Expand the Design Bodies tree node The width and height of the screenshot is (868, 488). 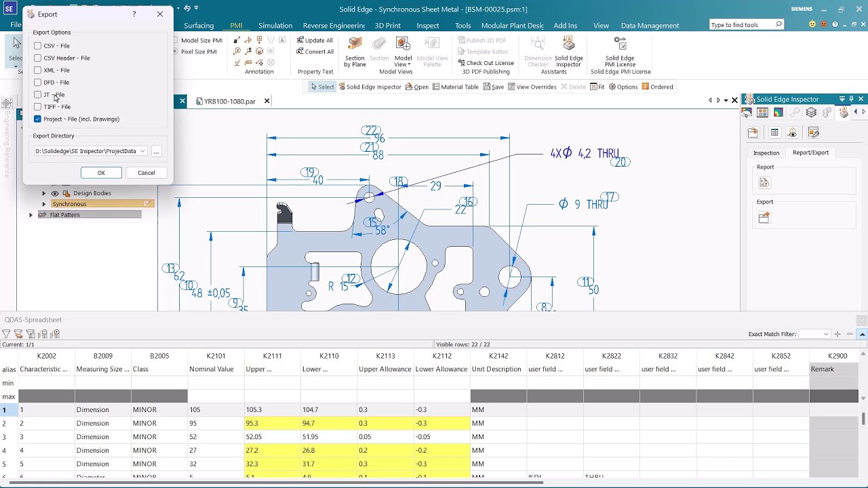(x=44, y=193)
